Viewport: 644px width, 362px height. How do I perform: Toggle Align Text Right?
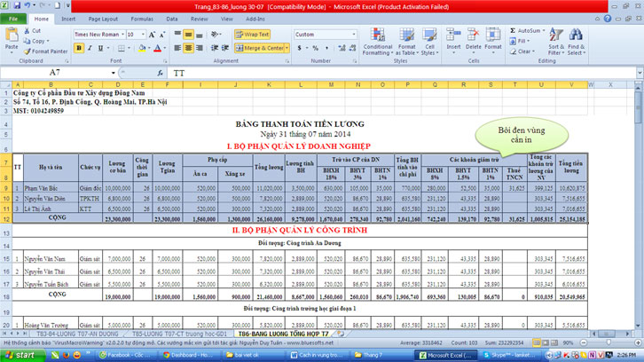pos(200,48)
